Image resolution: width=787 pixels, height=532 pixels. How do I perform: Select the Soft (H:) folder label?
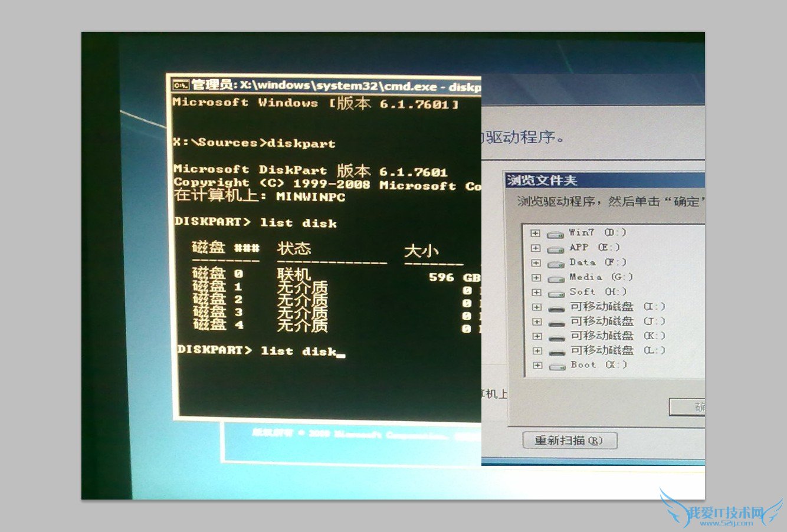[598, 291]
